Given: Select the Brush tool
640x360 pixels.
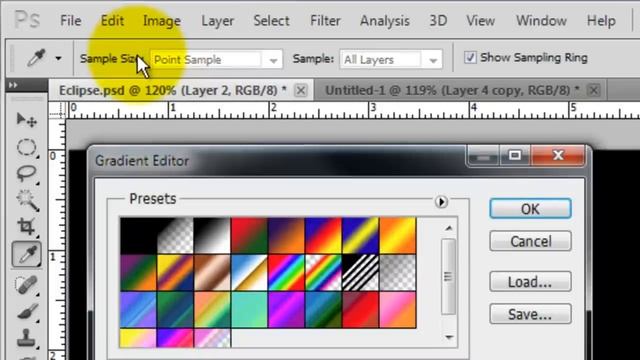Looking at the screenshot, I should pos(27,312).
